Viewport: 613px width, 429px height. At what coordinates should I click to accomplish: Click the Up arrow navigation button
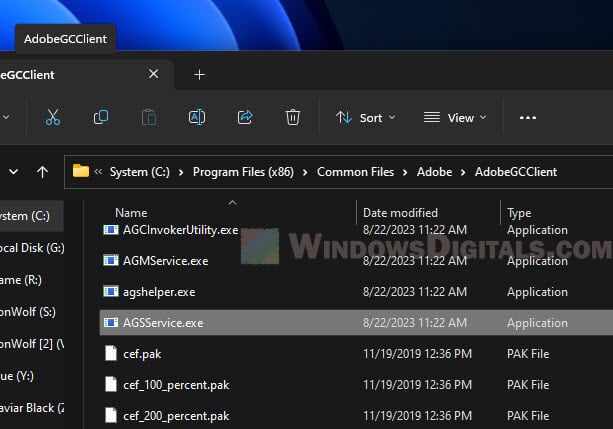42,171
